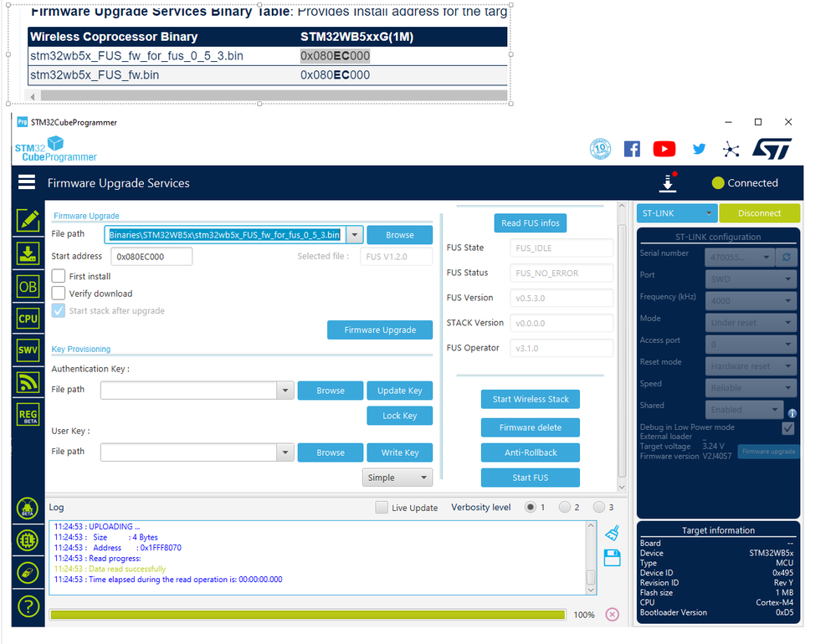Save the log with floppy icon

[x=612, y=558]
